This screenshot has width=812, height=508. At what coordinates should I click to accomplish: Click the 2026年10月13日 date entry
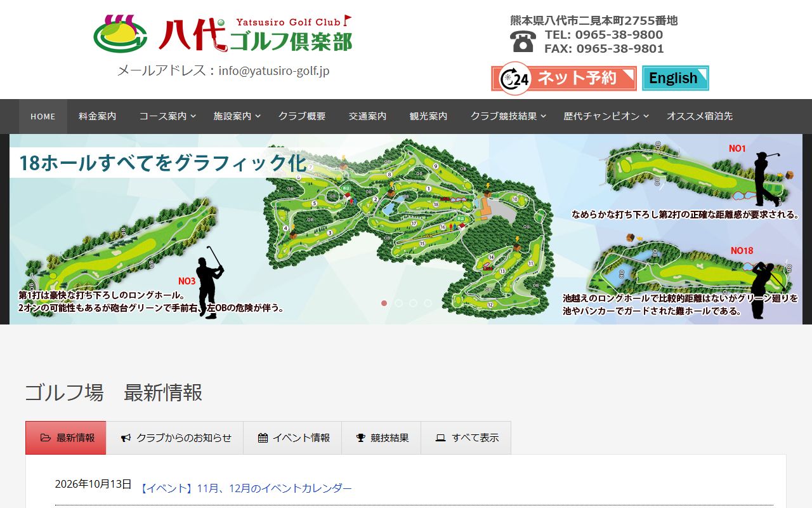pyautogui.click(x=93, y=484)
